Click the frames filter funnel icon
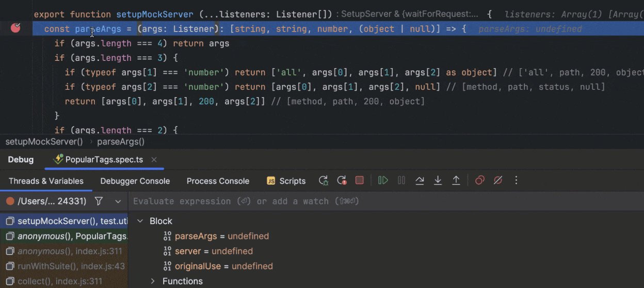 [x=99, y=201]
